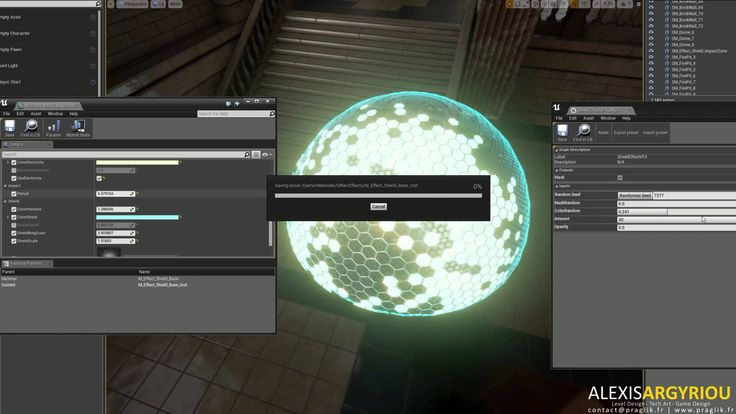The image size is (736, 414).
Task: Cancel the saving asset dialog
Action: coord(378,207)
